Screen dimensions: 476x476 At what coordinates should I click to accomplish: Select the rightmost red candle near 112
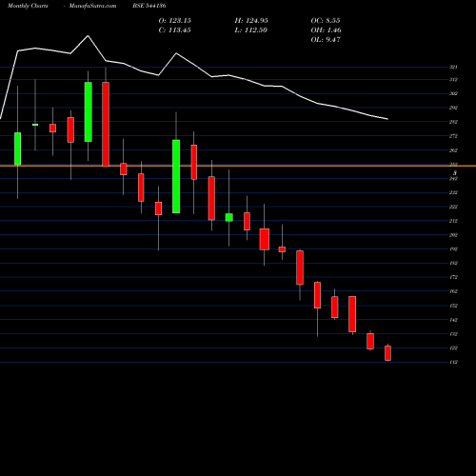pyautogui.click(x=387, y=352)
